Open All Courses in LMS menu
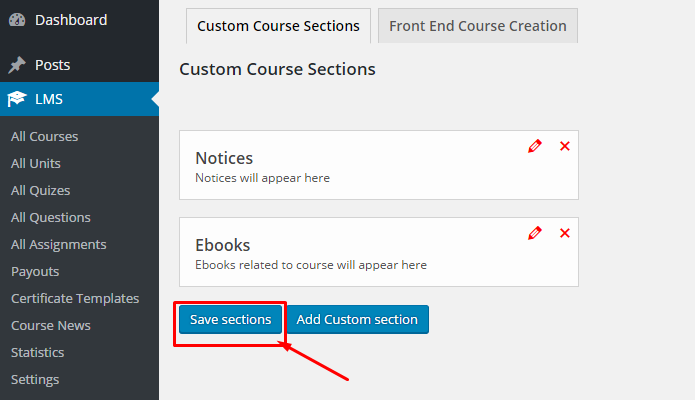This screenshot has height=400, width=695. coord(44,136)
